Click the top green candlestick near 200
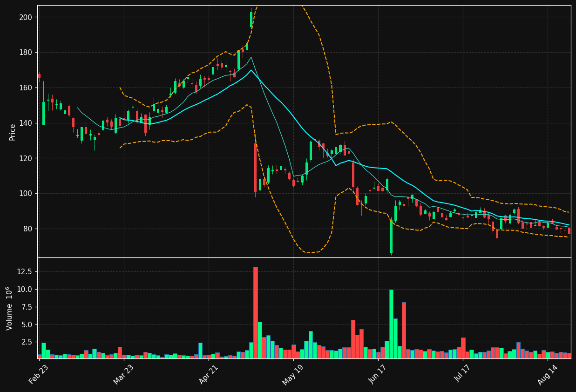This screenshot has width=576, height=392. pyautogui.click(x=251, y=19)
